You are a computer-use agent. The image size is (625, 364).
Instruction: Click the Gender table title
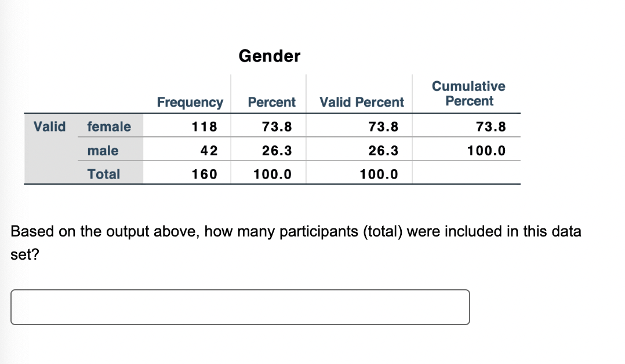(x=270, y=56)
